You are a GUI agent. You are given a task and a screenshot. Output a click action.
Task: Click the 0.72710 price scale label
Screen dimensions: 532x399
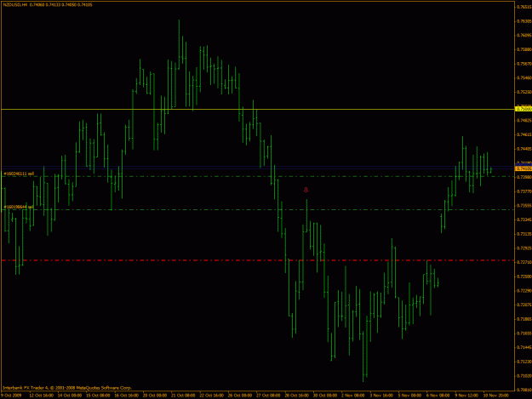(x=524, y=262)
